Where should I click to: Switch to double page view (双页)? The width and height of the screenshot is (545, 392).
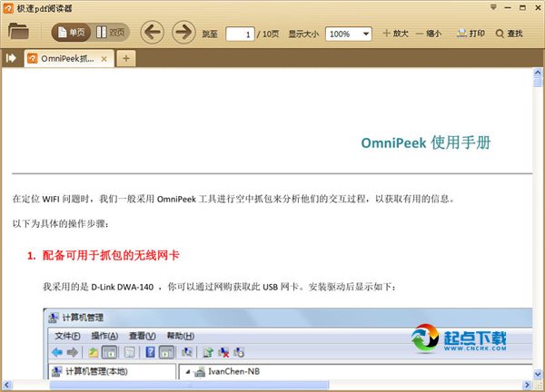click(110, 33)
